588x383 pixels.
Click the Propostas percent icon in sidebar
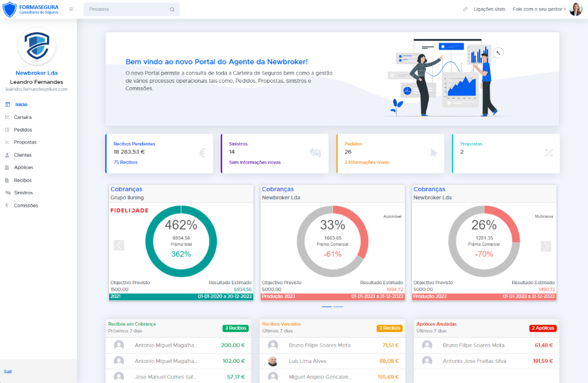7,142
